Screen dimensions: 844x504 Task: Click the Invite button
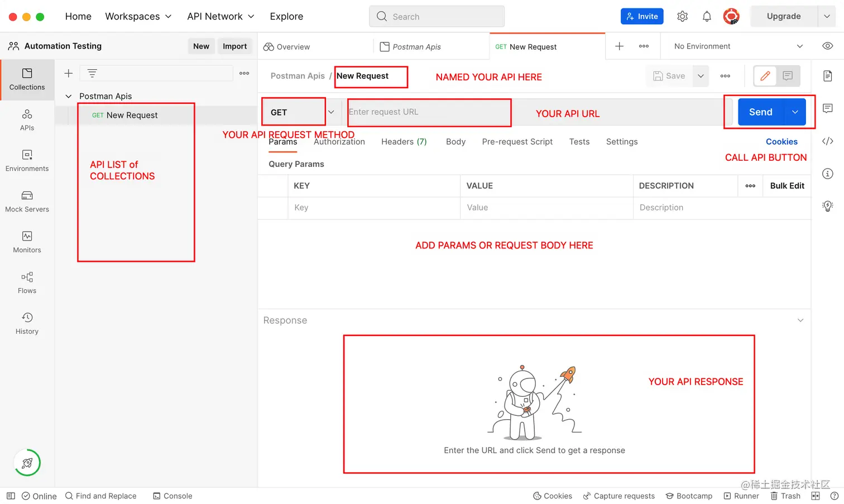coord(642,16)
